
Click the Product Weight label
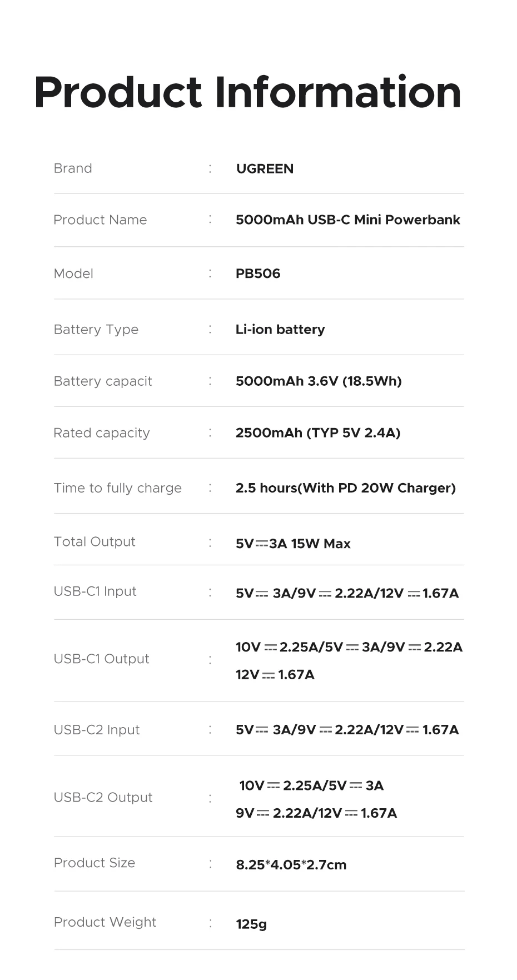(105, 922)
